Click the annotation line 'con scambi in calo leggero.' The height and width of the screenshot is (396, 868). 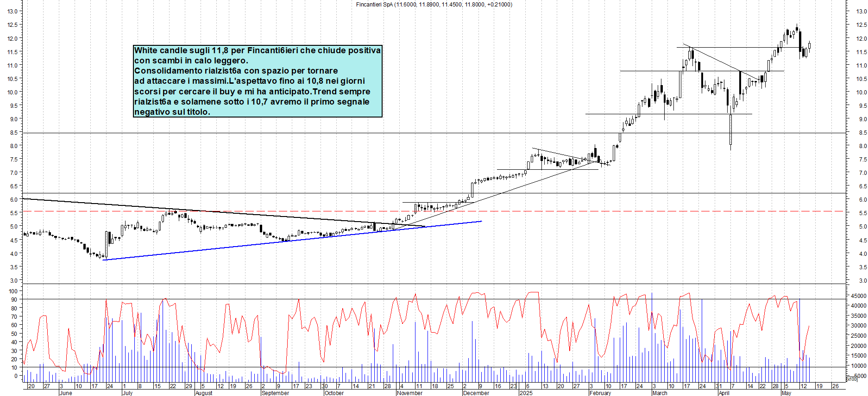click(191, 61)
